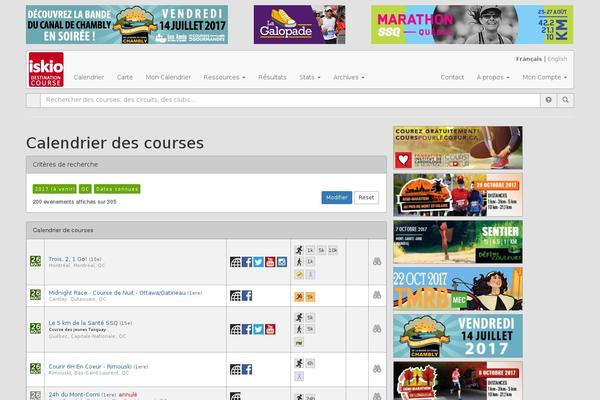
Task: Go to the Calendrier menu item
Action: pyautogui.click(x=89, y=77)
